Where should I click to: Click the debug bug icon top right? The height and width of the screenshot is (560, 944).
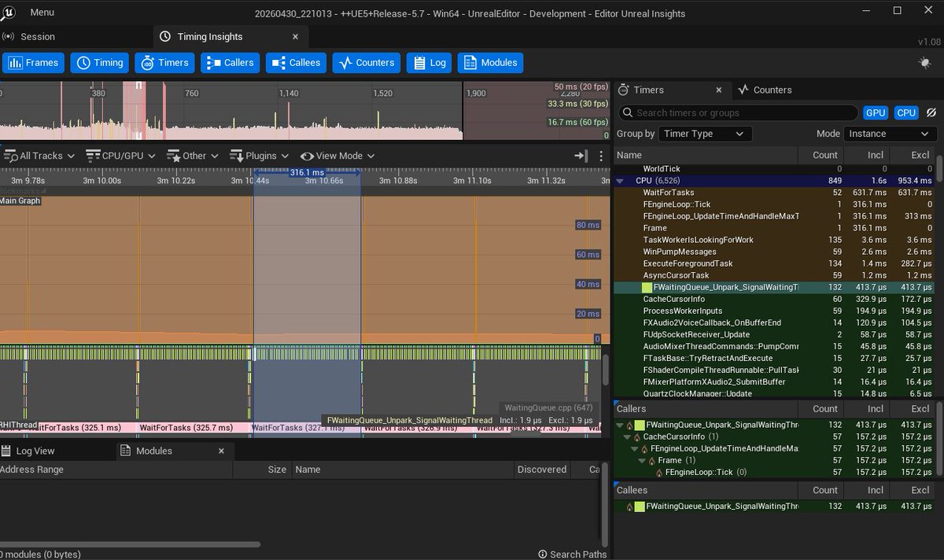coord(924,63)
